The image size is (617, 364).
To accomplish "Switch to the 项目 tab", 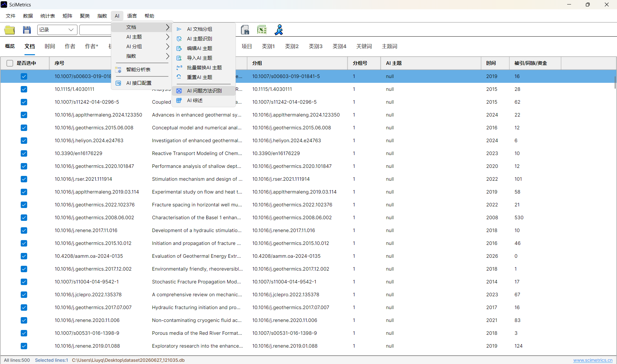I will point(247,46).
